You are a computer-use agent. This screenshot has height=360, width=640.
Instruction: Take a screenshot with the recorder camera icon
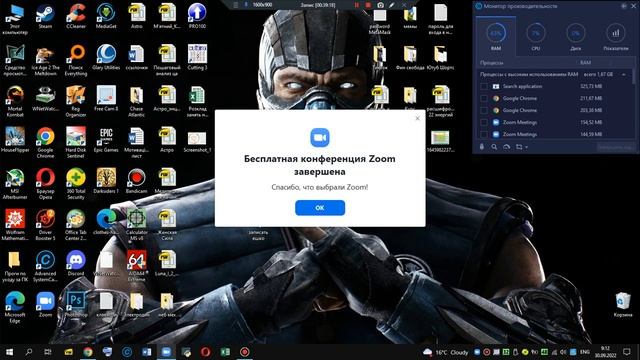tap(380, 5)
